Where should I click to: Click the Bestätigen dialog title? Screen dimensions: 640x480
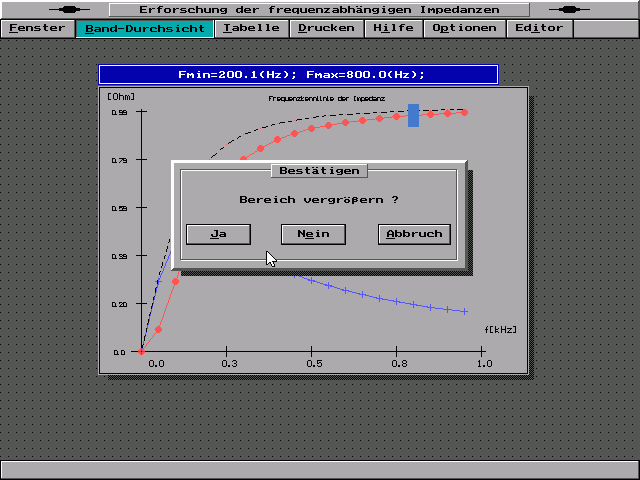319,171
